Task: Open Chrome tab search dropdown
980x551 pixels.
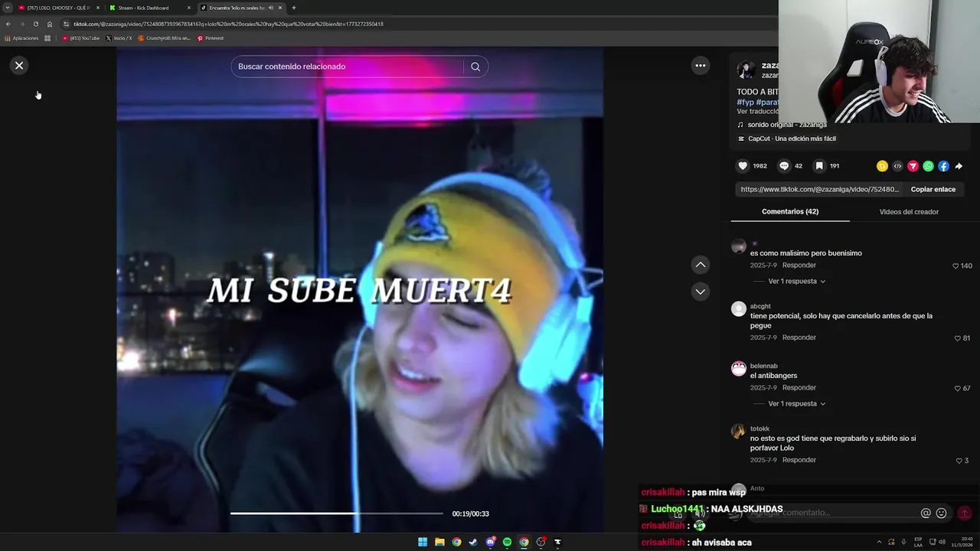Action: tap(8, 8)
